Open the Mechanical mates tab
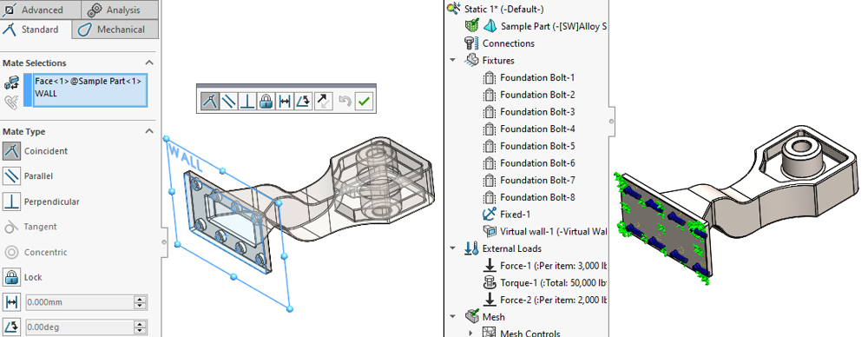 coord(115,30)
